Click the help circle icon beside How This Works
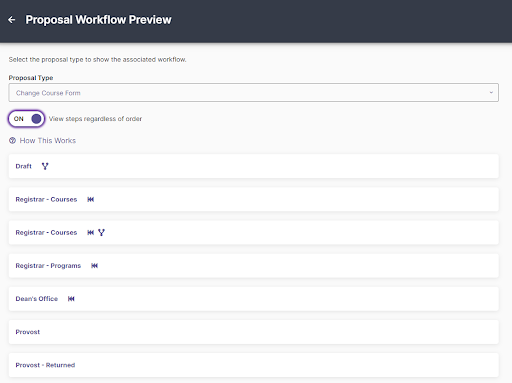 pyautogui.click(x=12, y=140)
